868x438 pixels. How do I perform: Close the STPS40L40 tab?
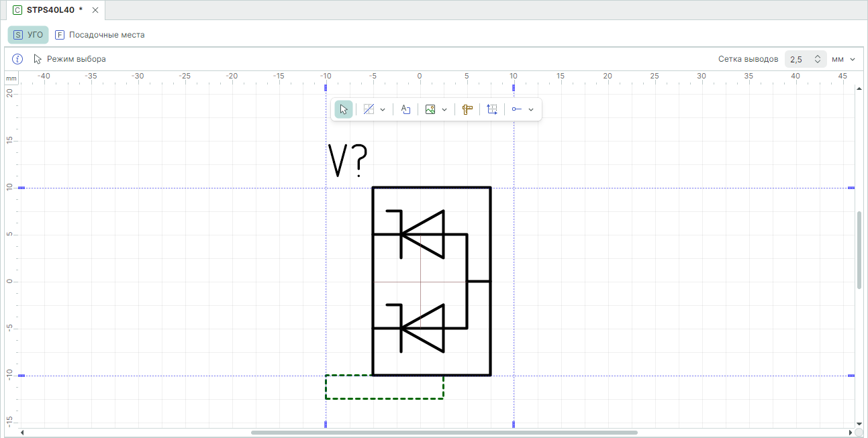95,10
